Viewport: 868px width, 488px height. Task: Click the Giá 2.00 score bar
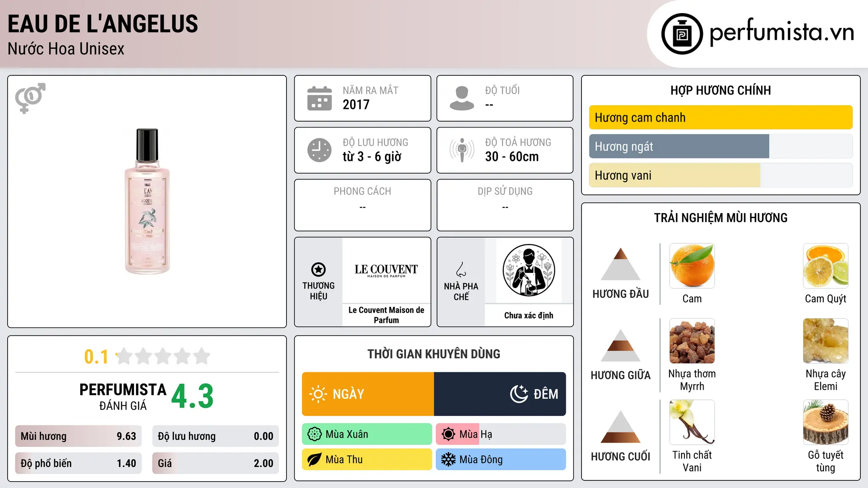pyautogui.click(x=216, y=463)
